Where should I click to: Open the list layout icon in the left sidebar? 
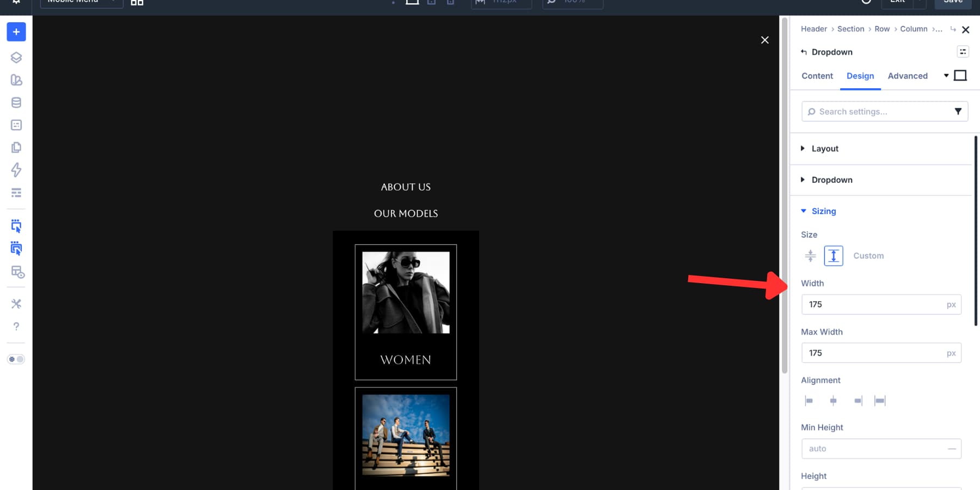tap(16, 193)
